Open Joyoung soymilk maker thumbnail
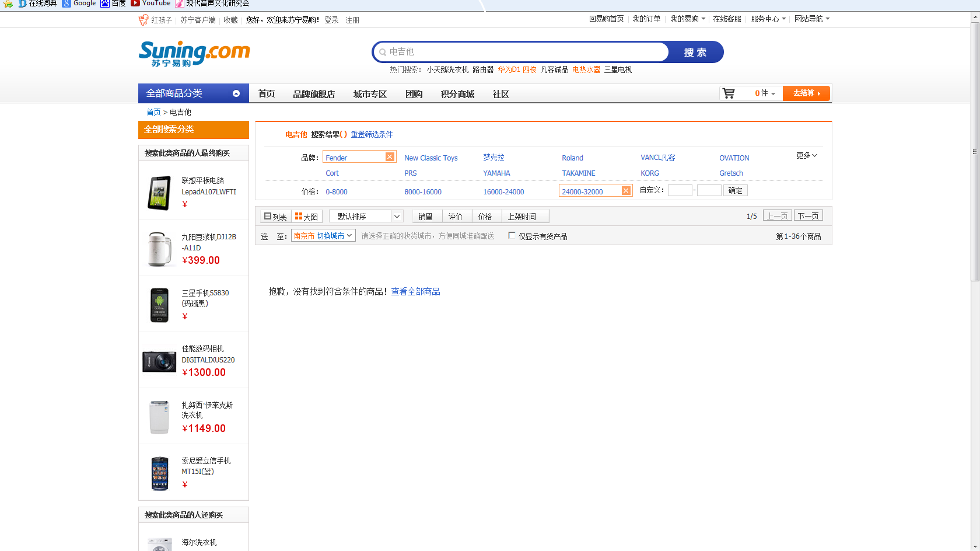The width and height of the screenshot is (980, 551). pyautogui.click(x=159, y=249)
